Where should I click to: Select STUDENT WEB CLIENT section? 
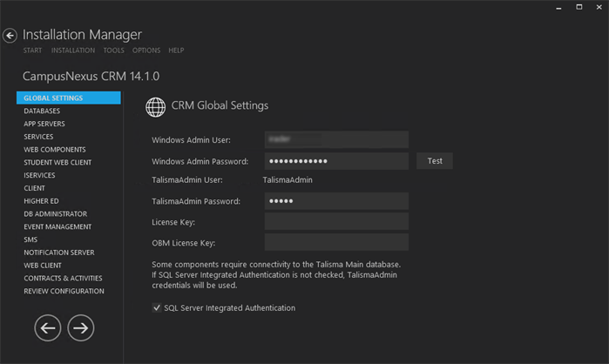(x=58, y=162)
